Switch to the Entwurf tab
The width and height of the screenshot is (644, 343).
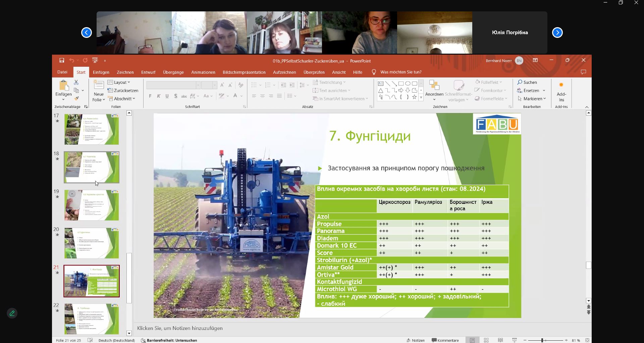coord(148,72)
